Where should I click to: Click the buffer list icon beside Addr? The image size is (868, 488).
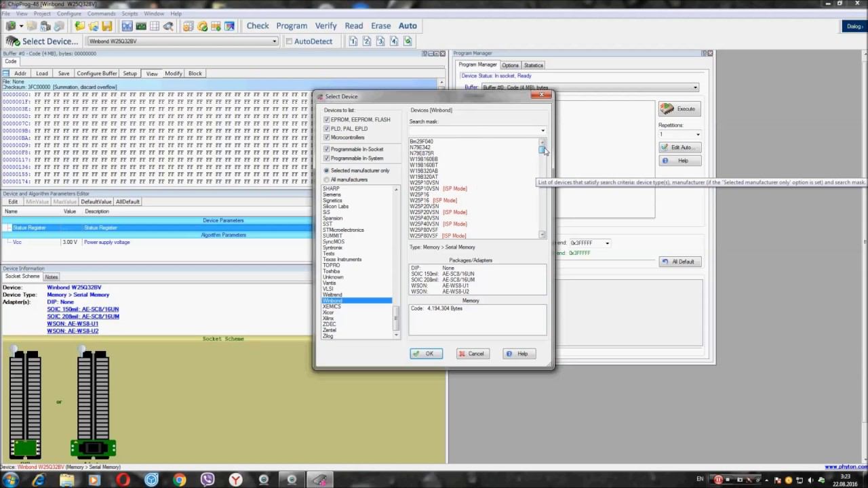(5, 73)
